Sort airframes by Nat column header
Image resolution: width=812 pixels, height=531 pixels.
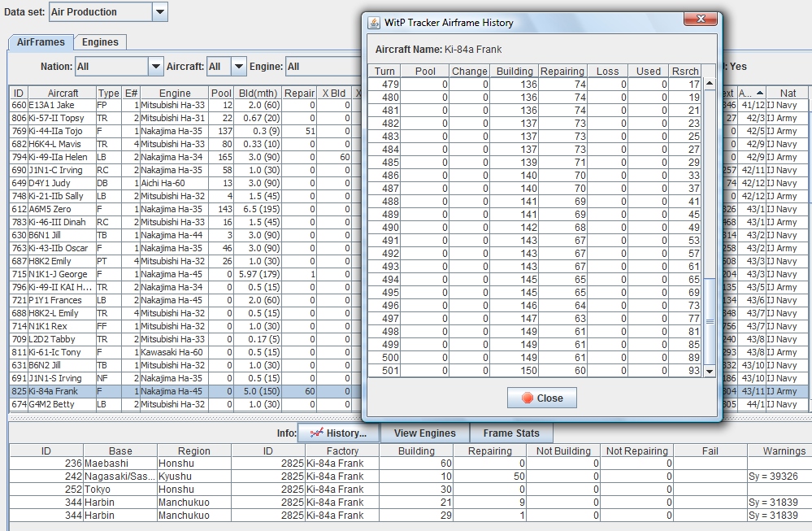point(788,93)
